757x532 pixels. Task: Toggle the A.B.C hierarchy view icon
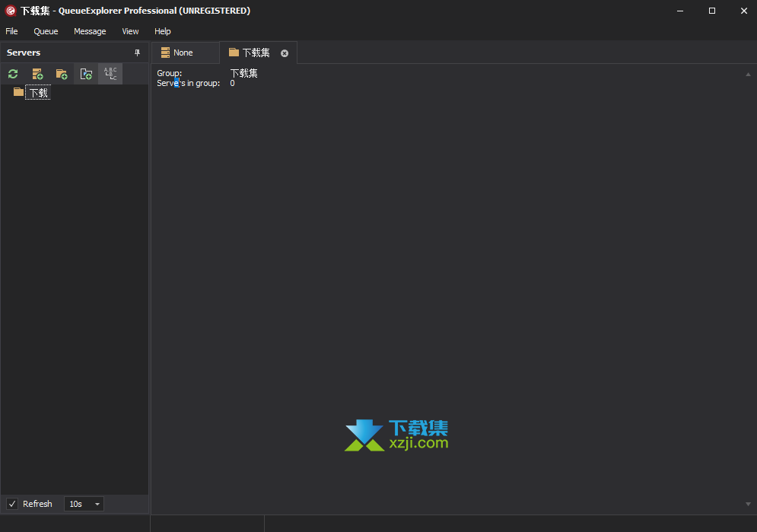[110, 74]
